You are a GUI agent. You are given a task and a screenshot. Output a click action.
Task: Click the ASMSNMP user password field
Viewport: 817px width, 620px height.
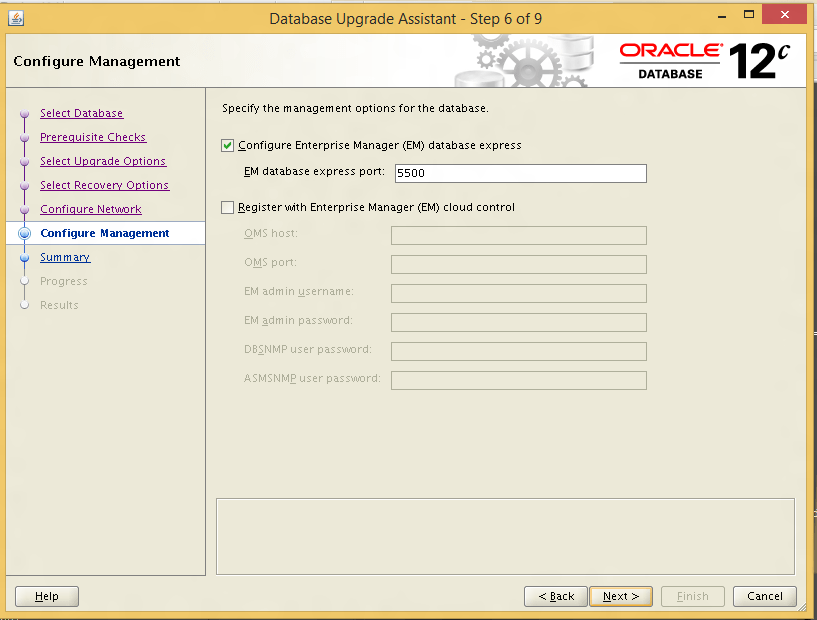point(519,380)
